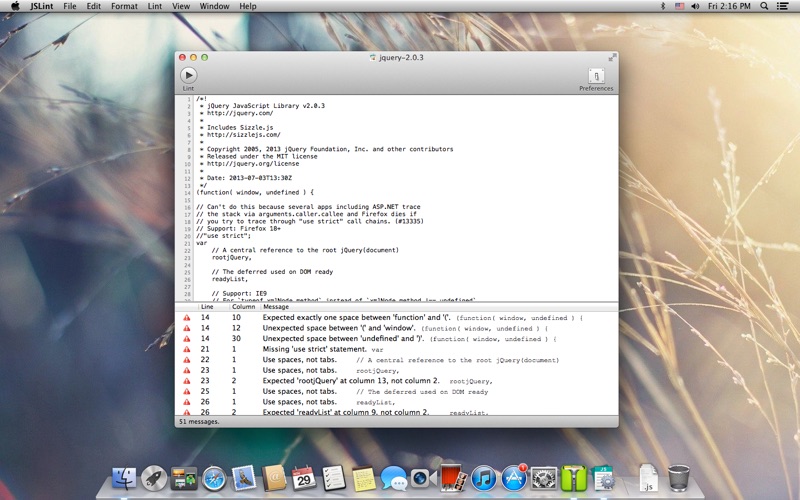Viewport: 800px width, 500px height.
Task: Click the line 14 function definition in editor
Action: point(255,192)
